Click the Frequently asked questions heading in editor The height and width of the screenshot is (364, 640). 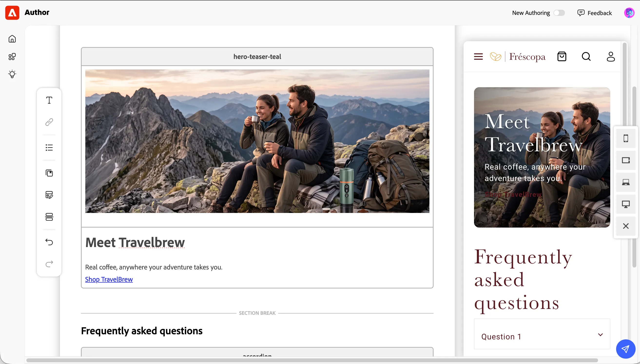(142, 331)
